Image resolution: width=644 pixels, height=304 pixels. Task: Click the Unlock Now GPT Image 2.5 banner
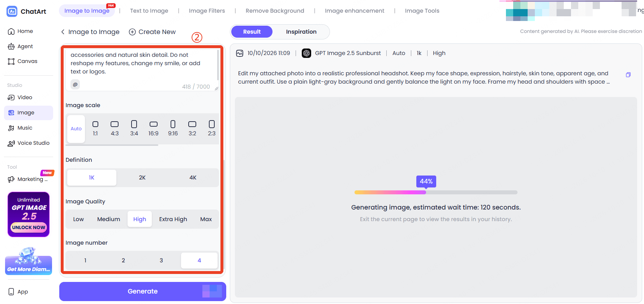[x=29, y=215]
